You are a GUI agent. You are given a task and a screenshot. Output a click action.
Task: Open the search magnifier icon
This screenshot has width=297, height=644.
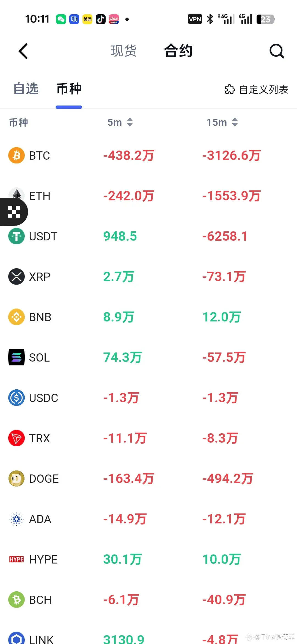click(276, 51)
